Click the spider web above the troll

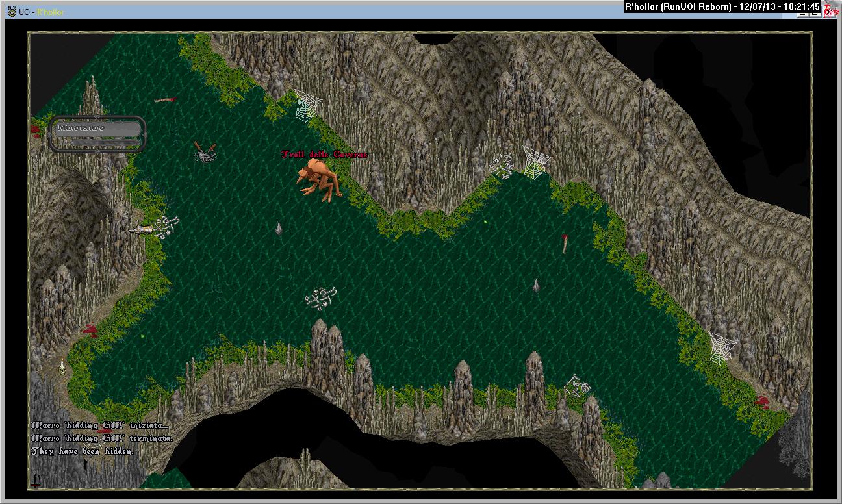click(x=308, y=105)
